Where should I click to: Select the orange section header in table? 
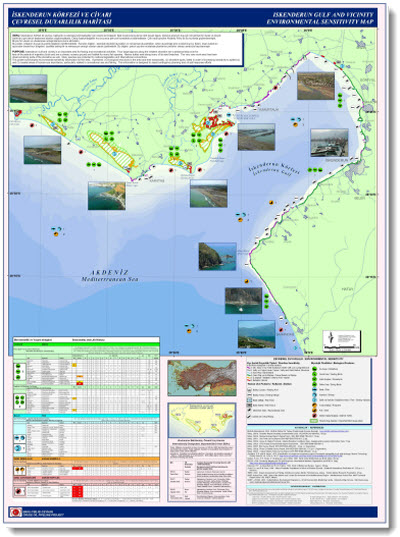click(x=86, y=459)
